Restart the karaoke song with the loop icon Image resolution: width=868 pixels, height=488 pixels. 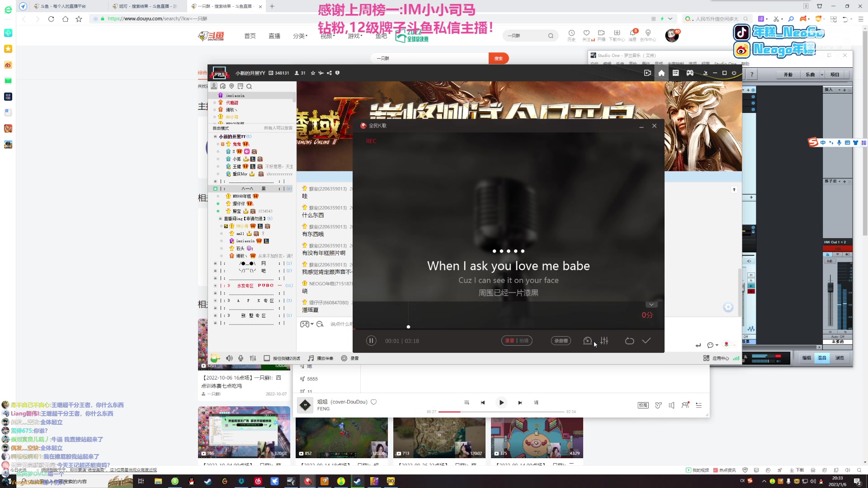(629, 341)
